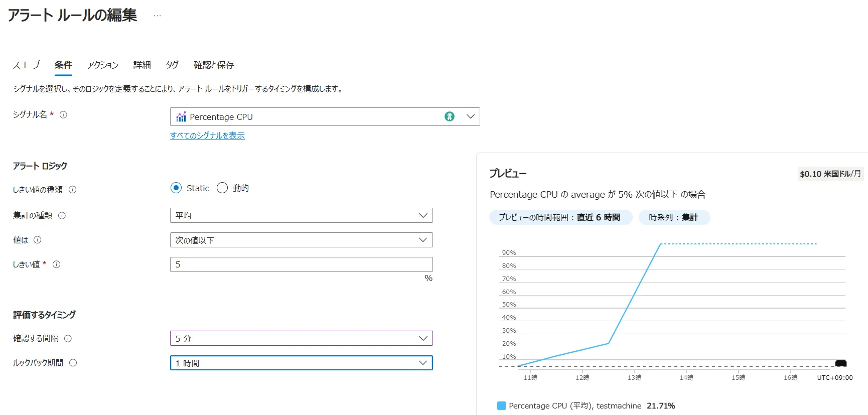
Task: Switch to the アクション tab
Action: point(102,65)
